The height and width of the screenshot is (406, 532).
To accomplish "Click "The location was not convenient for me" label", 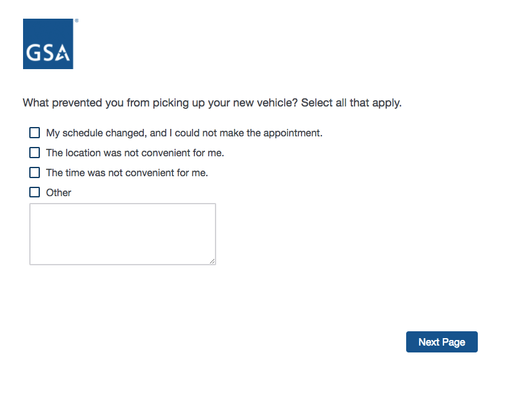I will click(x=135, y=153).
